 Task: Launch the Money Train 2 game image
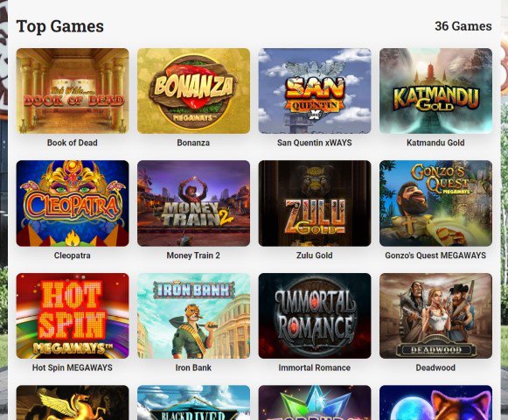click(x=194, y=203)
